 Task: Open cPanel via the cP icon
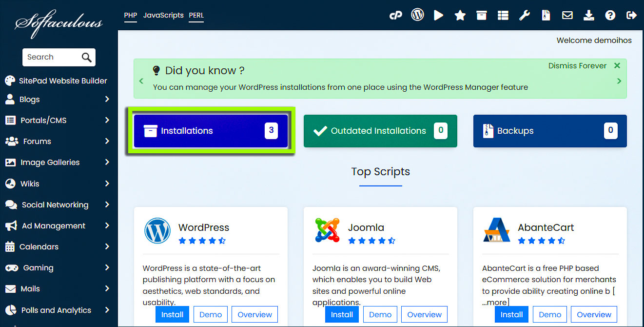(x=395, y=16)
